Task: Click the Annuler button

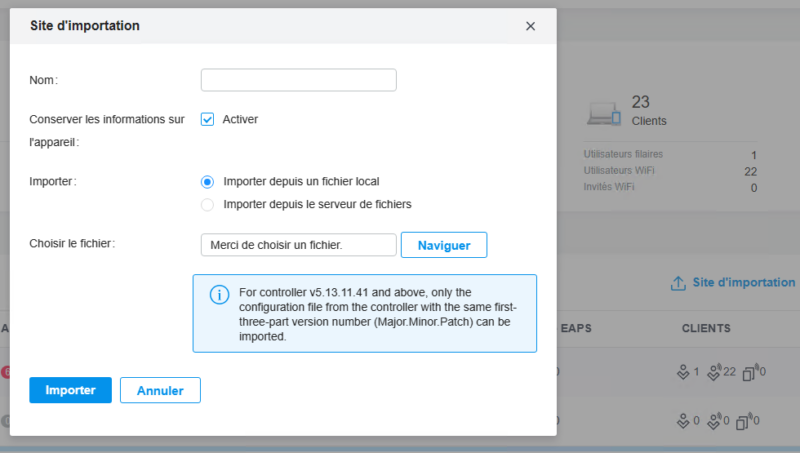Action: [160, 390]
